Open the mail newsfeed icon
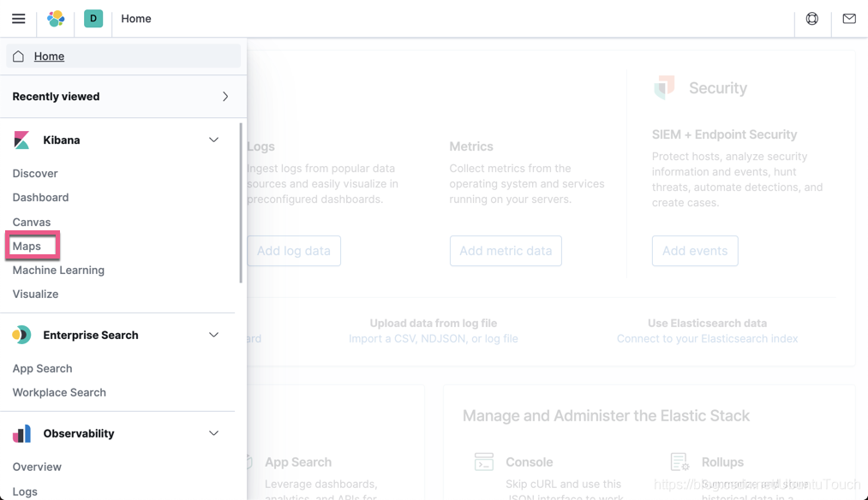The width and height of the screenshot is (868, 500). tap(849, 19)
